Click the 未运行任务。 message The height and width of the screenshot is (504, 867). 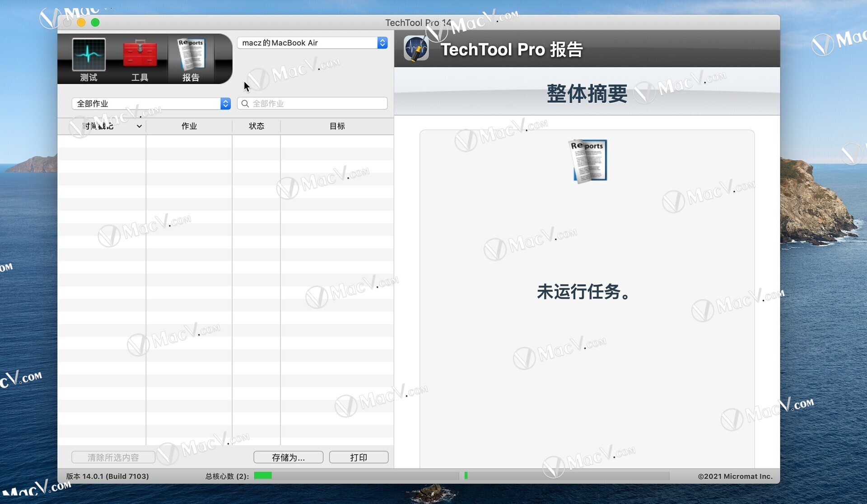(583, 292)
